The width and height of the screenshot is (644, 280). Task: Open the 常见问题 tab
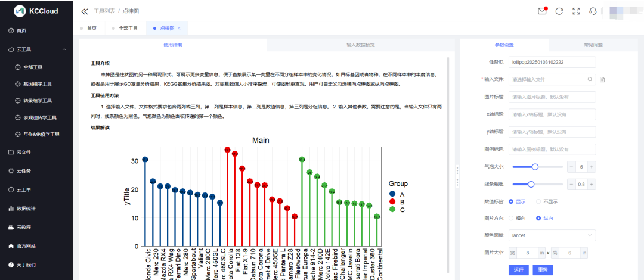(x=593, y=45)
